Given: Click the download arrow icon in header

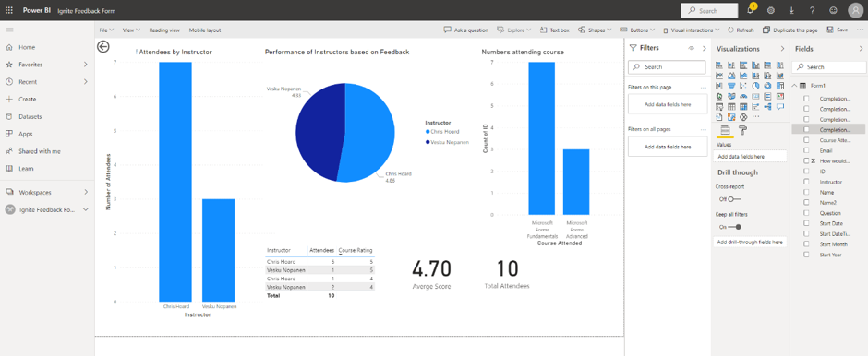Looking at the screenshot, I should pyautogui.click(x=791, y=10).
